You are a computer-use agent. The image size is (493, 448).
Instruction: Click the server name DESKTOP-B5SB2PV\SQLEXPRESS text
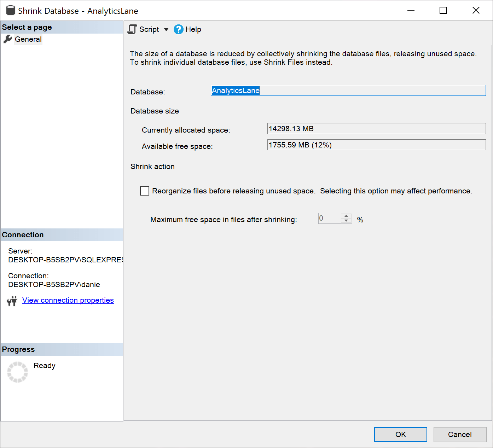(65, 260)
